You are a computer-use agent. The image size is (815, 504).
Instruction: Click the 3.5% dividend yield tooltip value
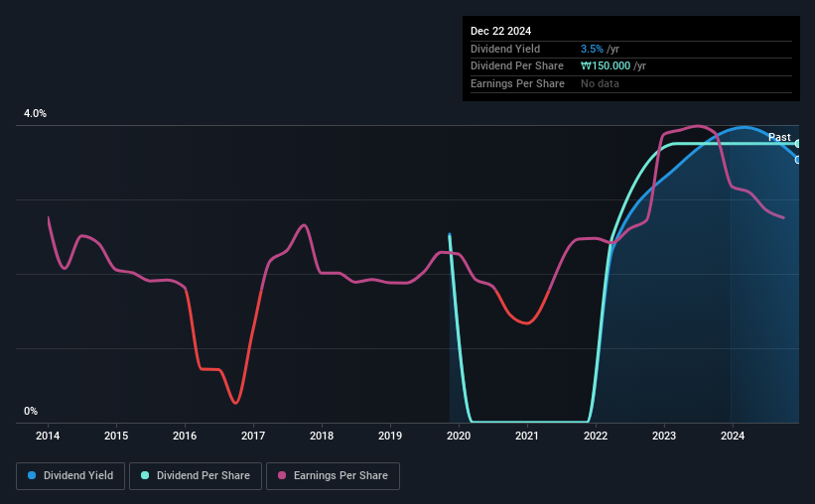pyautogui.click(x=592, y=49)
